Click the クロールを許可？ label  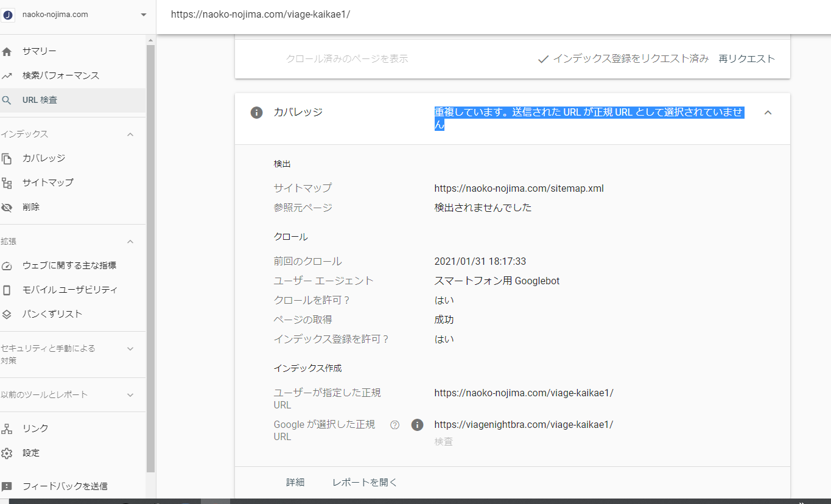pos(312,300)
